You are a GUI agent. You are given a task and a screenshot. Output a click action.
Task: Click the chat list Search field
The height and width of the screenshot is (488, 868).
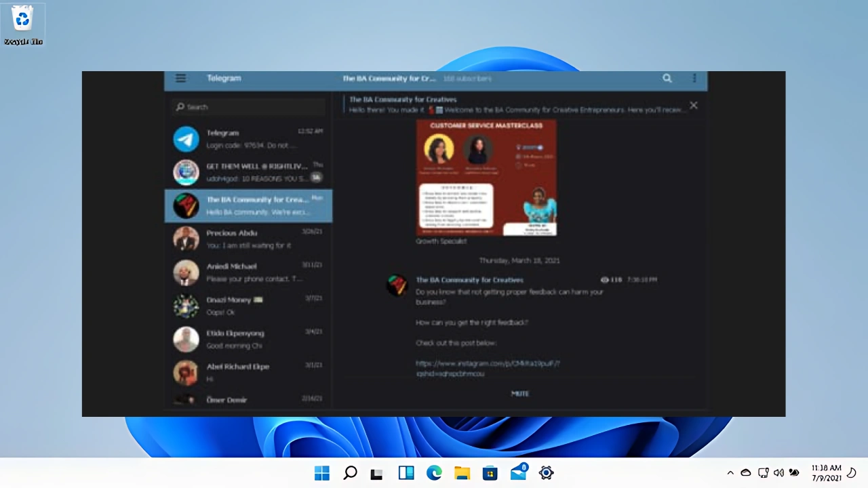coord(249,106)
